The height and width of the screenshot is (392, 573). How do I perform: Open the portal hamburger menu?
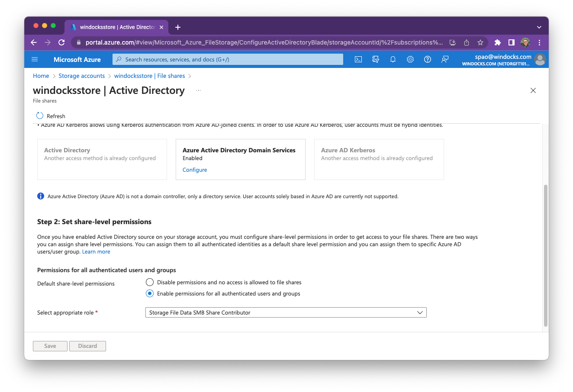[35, 59]
